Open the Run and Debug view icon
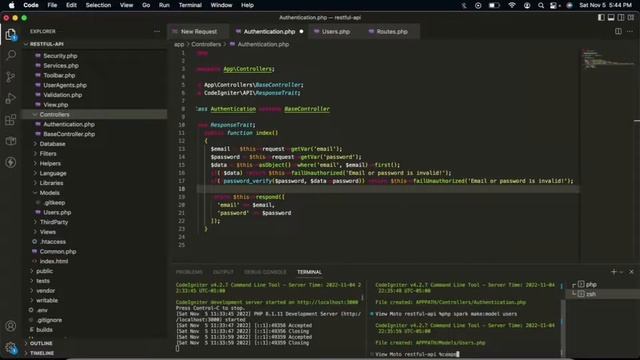This screenshot has height=360, width=640. click(11, 98)
